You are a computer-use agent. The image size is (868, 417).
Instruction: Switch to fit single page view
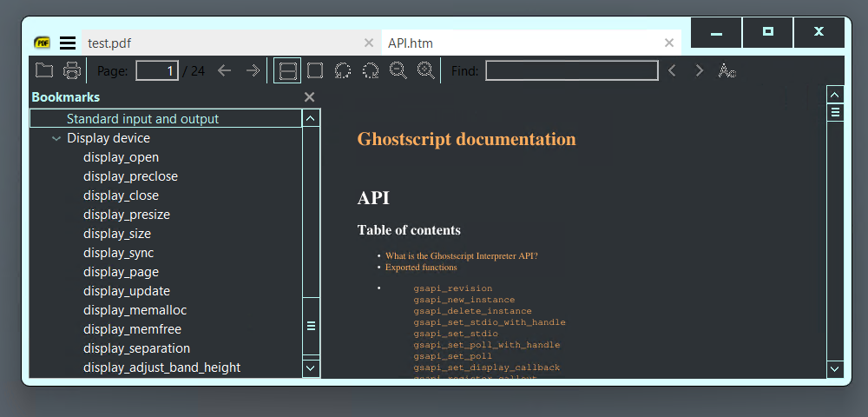point(315,70)
